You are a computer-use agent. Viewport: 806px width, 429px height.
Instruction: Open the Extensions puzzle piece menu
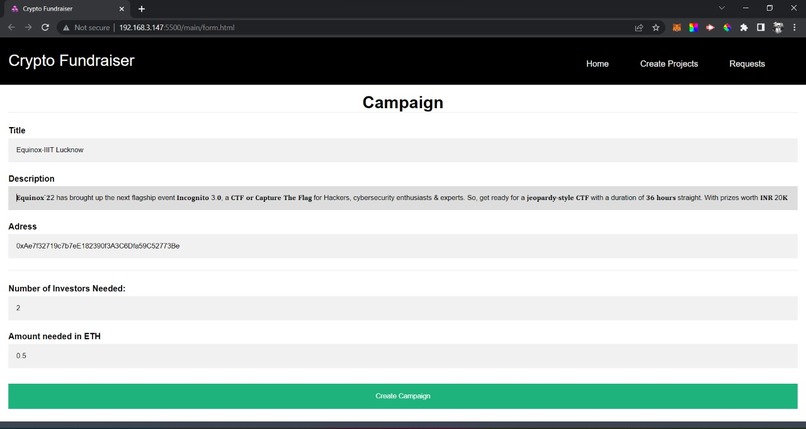click(744, 28)
